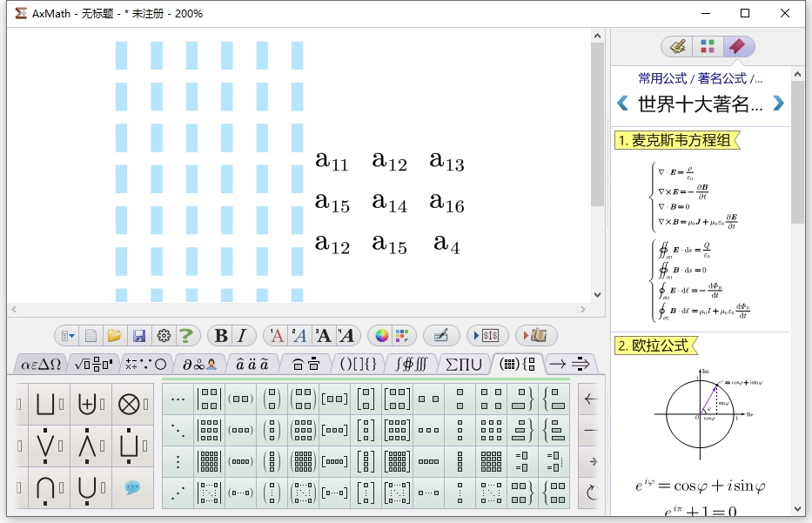Click the 著名公式 link
Viewport: 812px width, 523px height.
723,78
